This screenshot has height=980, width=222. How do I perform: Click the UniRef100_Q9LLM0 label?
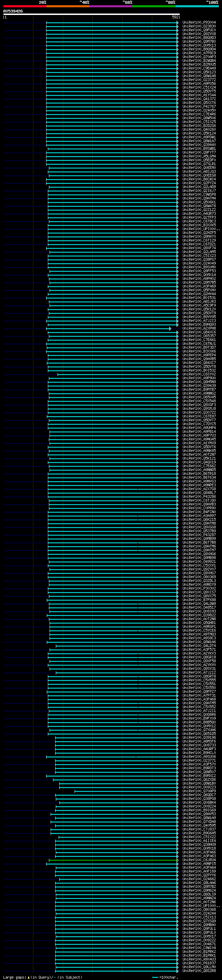pyautogui.click(x=199, y=967)
